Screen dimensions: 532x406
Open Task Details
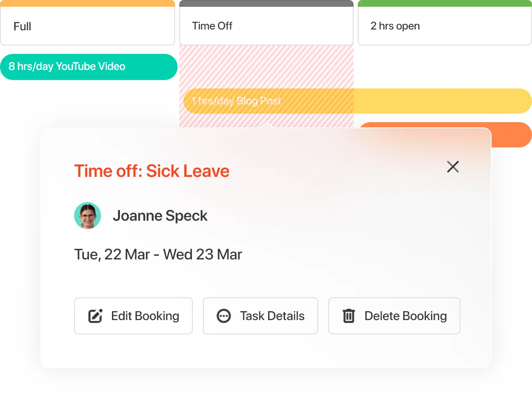(260, 316)
